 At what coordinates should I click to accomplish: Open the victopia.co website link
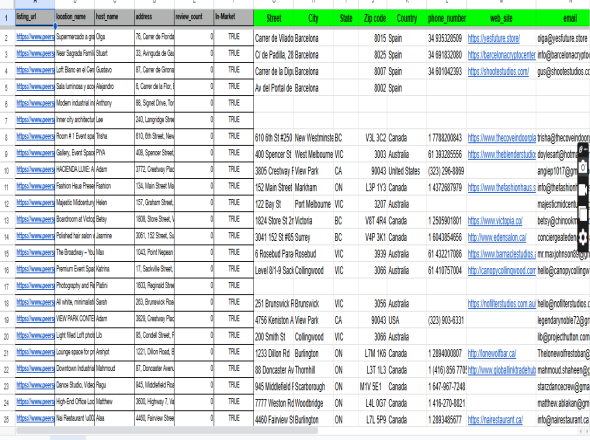495,221
